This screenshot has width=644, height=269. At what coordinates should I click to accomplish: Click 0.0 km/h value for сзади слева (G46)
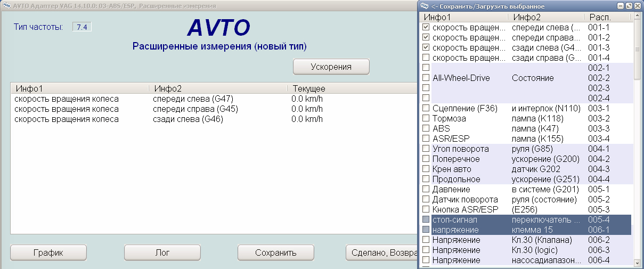coord(307,119)
